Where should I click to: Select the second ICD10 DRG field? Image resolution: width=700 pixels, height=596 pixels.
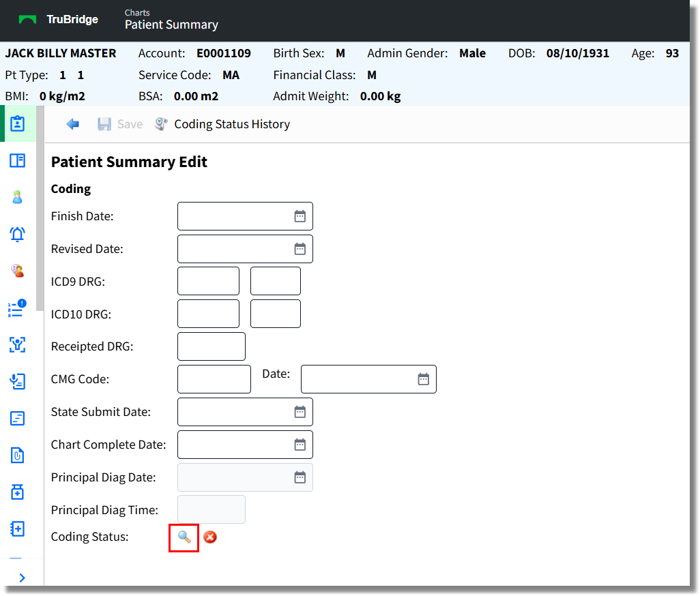click(x=276, y=314)
